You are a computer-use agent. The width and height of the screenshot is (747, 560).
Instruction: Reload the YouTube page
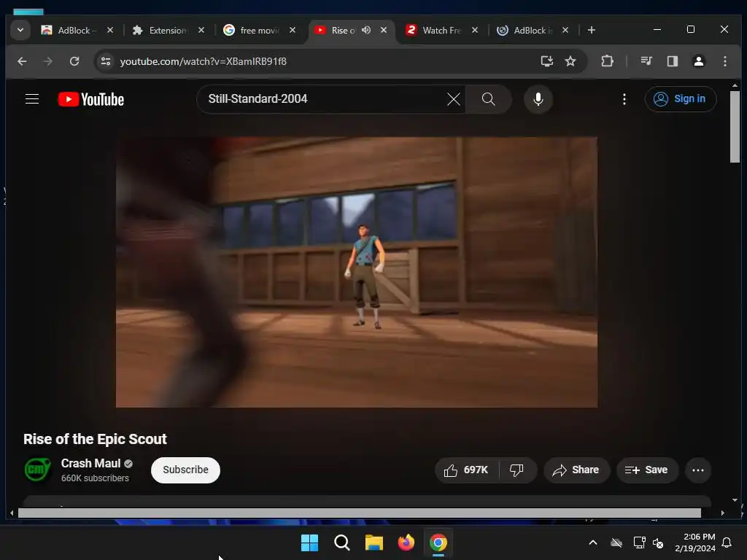[74, 61]
